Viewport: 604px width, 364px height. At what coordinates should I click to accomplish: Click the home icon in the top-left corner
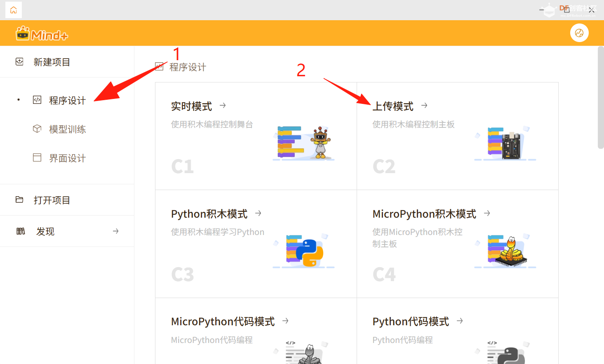(x=13, y=9)
